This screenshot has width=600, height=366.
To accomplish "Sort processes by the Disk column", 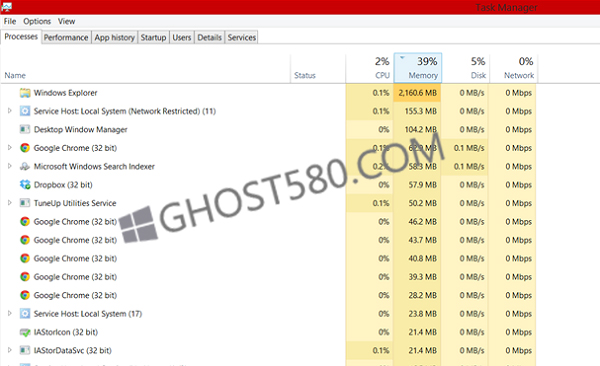I will [x=466, y=69].
